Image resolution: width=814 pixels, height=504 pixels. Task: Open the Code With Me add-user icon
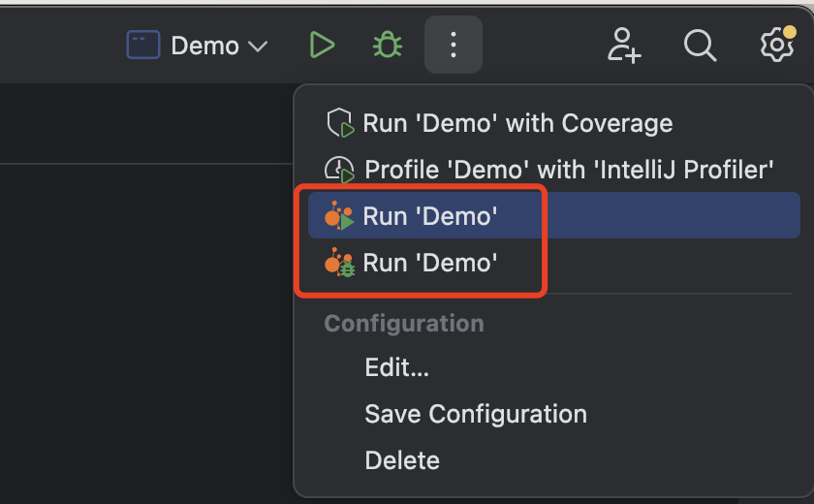tap(624, 46)
